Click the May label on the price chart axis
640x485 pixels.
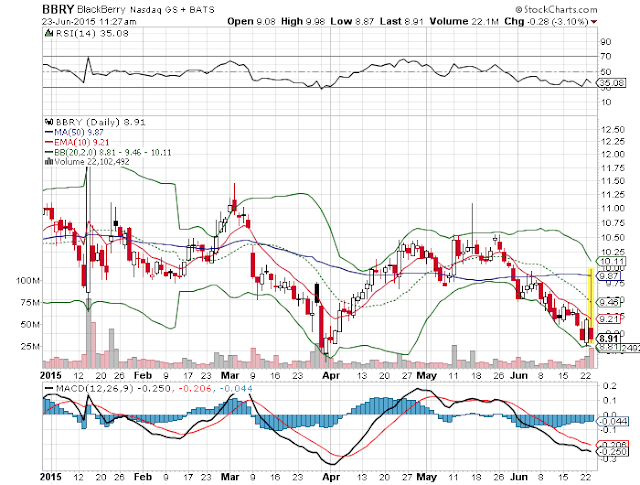pyautogui.click(x=427, y=375)
